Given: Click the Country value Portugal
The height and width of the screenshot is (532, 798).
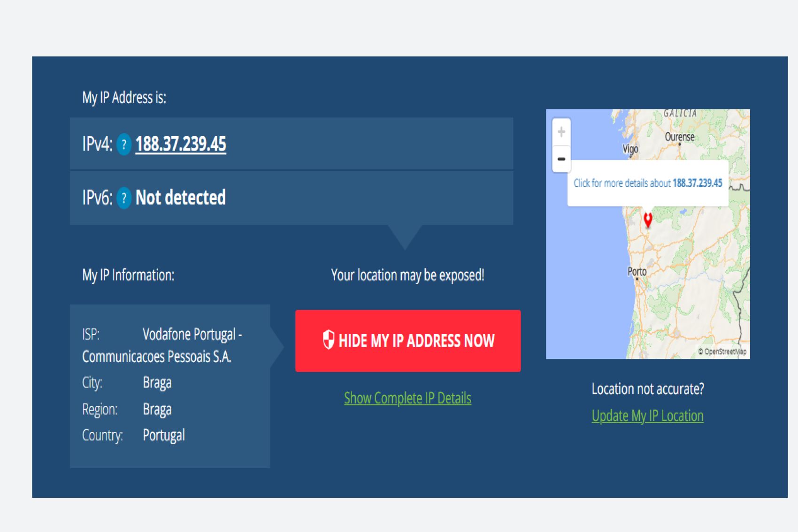Looking at the screenshot, I should click(x=164, y=435).
